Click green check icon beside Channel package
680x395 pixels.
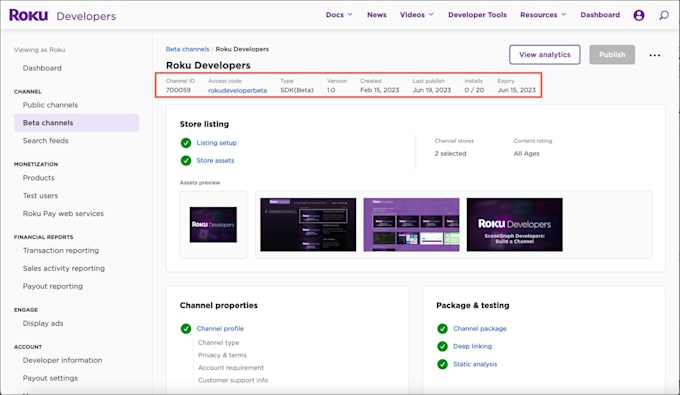pyautogui.click(x=442, y=329)
